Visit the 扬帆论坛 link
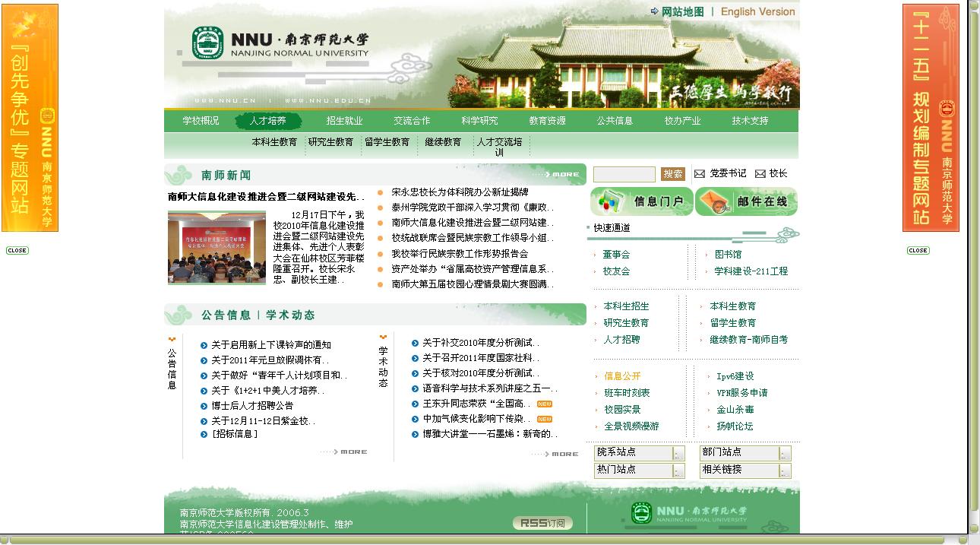 tap(735, 426)
